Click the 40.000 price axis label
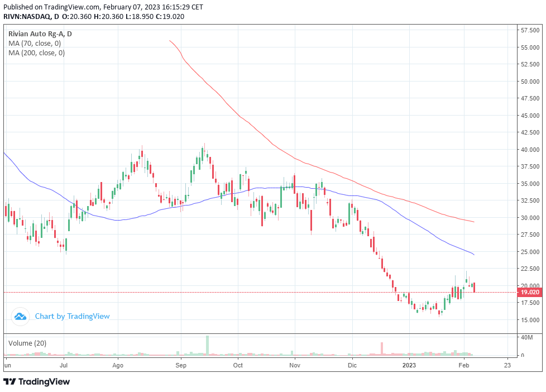 pos(530,150)
